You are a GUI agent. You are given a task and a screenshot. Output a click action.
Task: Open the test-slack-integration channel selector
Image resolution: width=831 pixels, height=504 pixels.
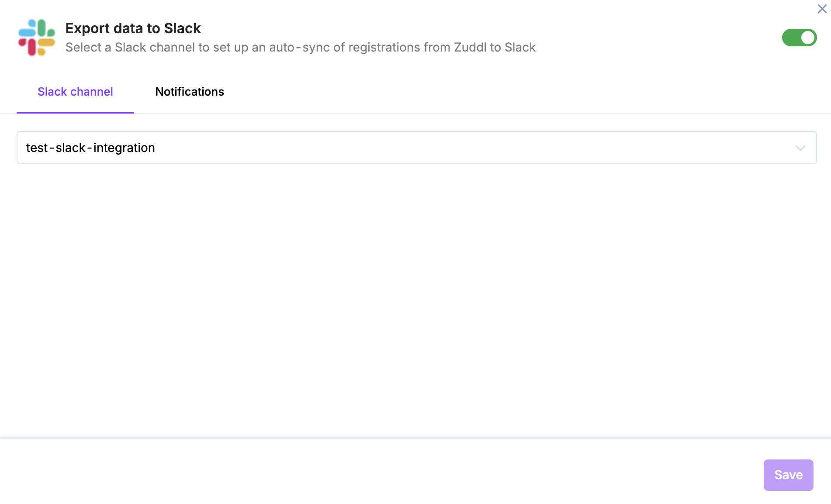tap(416, 148)
